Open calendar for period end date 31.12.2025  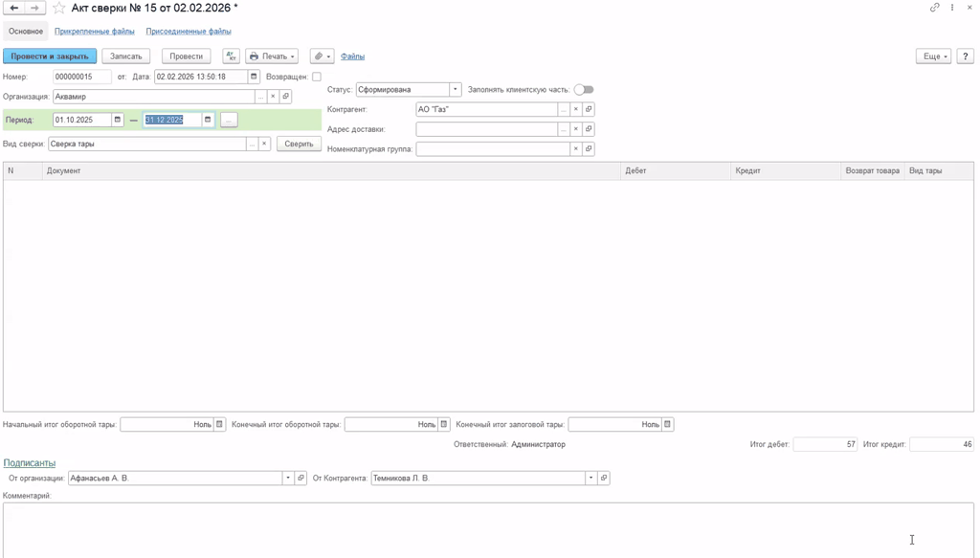pyautogui.click(x=208, y=120)
